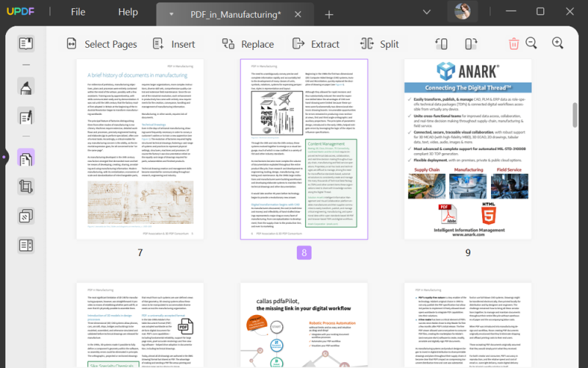This screenshot has height=368, width=588.
Task: Zoom out page thumbnails
Action: pyautogui.click(x=531, y=43)
